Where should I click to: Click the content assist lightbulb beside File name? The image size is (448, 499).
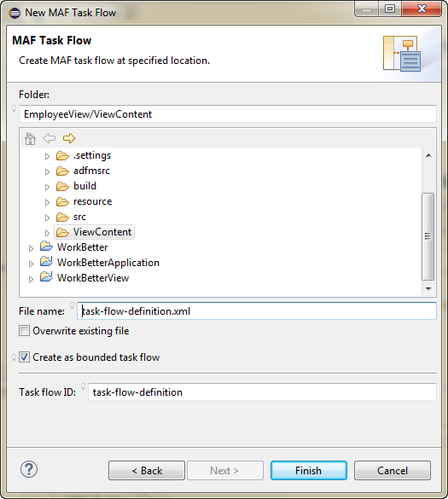click(72, 305)
